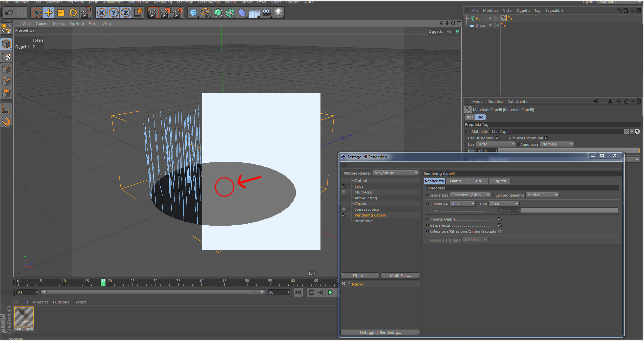Click the Multi-Pass... button

pos(400,276)
